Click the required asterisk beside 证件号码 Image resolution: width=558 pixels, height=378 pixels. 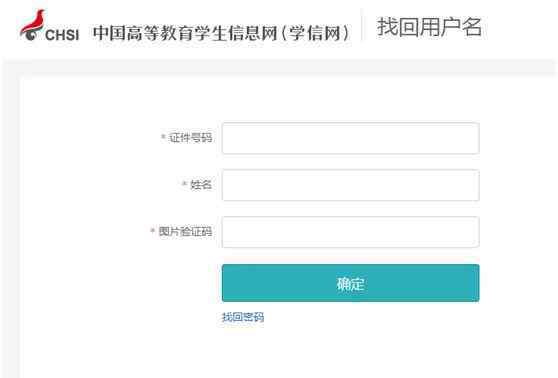point(163,137)
